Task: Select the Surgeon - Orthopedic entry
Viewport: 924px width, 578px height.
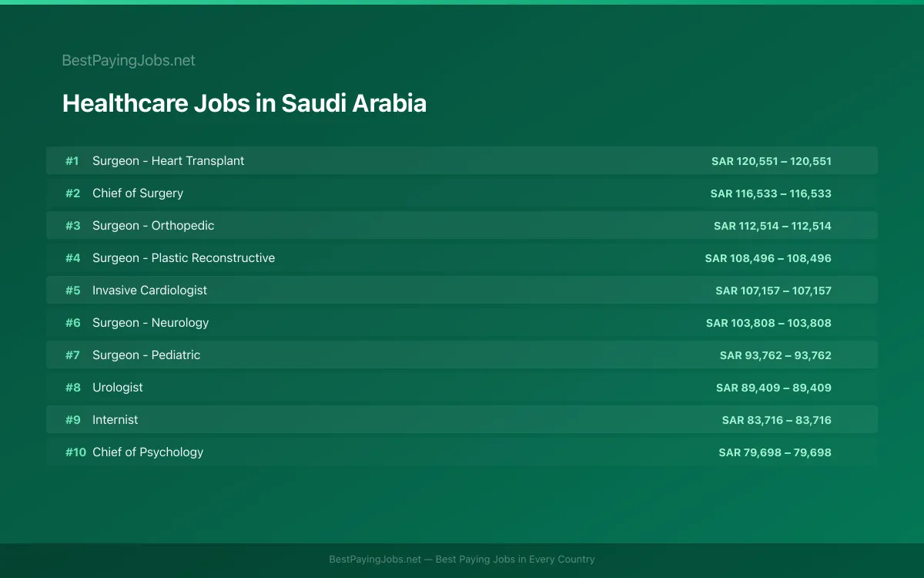Action: pyautogui.click(x=462, y=225)
